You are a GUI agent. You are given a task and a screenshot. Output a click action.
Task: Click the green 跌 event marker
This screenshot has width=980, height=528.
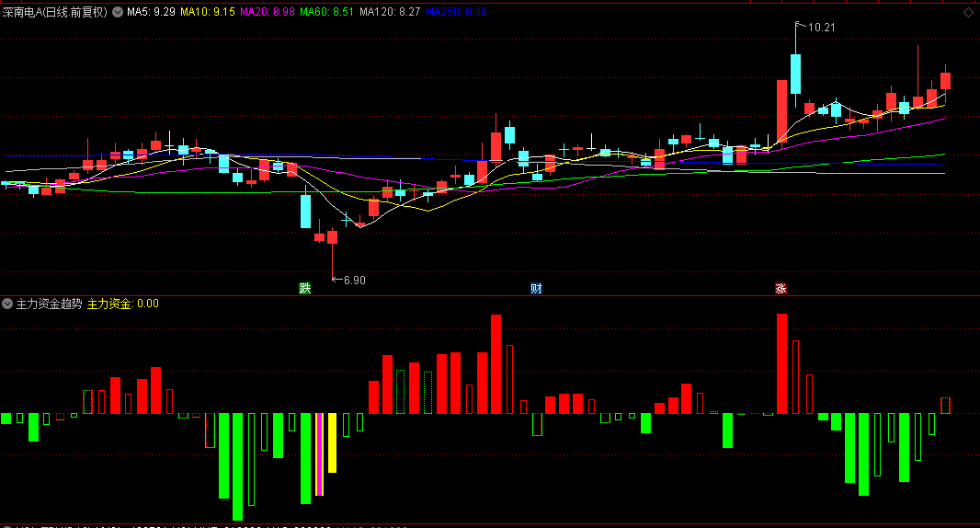pos(305,289)
